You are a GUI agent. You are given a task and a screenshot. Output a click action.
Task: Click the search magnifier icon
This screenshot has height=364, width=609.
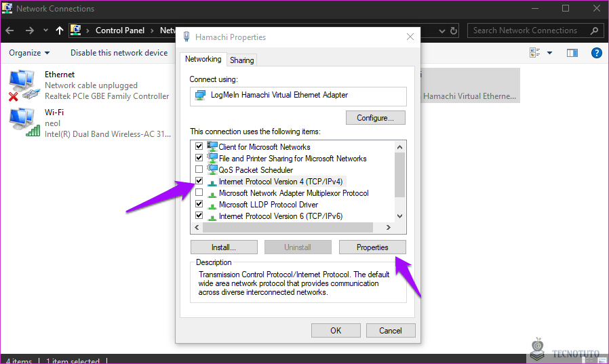[594, 31]
